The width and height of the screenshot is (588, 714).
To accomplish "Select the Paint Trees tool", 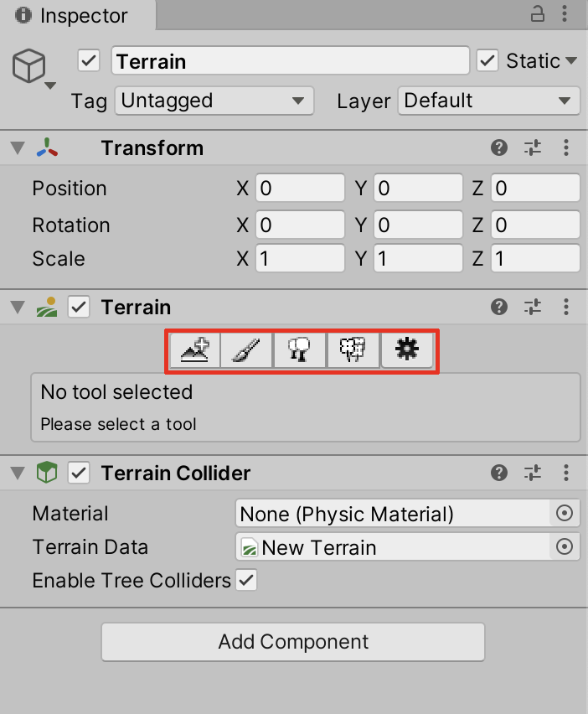I will [300, 351].
